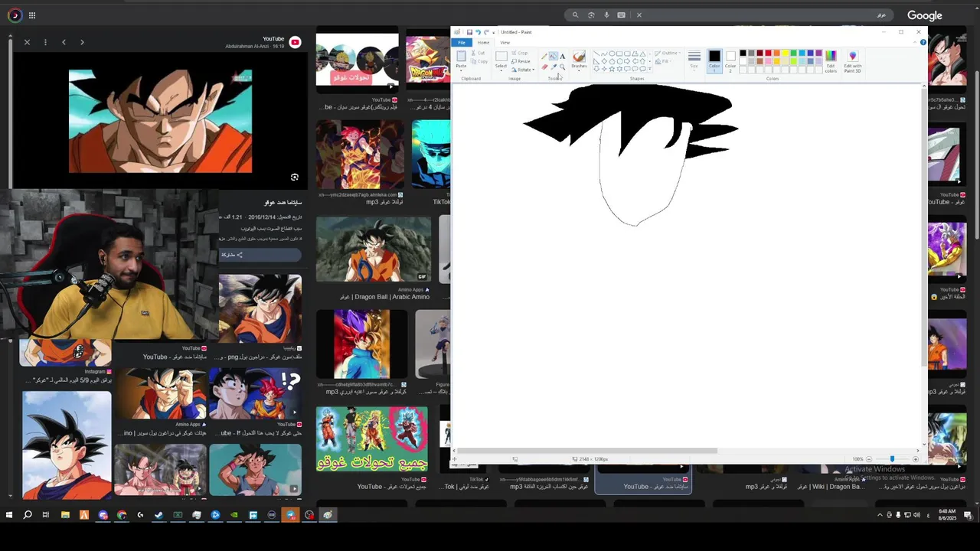Switch to the View ribbon tab
Viewport: 980px width, 551px height.
505,43
